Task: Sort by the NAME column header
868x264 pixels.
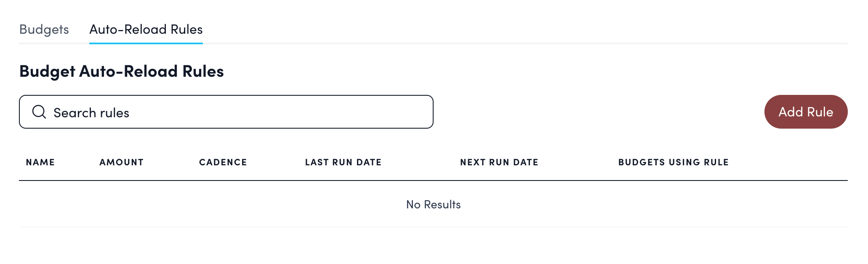Action: pos(40,162)
